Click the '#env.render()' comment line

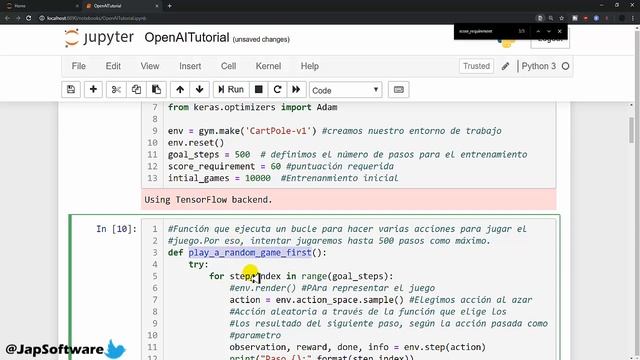332,288
